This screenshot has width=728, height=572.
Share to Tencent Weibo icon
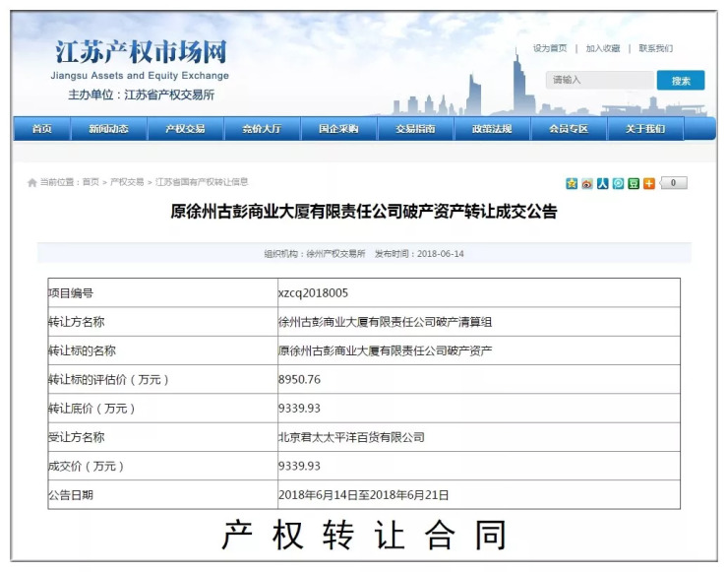click(x=618, y=183)
